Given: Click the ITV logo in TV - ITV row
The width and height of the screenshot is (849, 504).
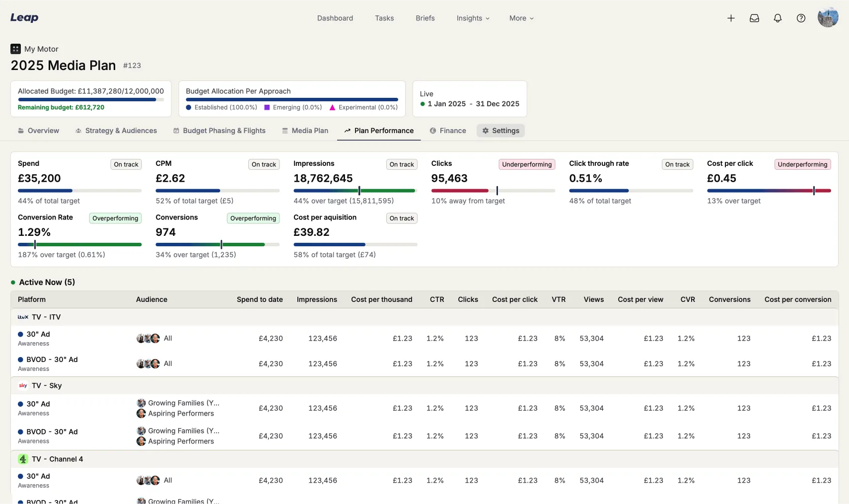Looking at the screenshot, I should tap(23, 317).
